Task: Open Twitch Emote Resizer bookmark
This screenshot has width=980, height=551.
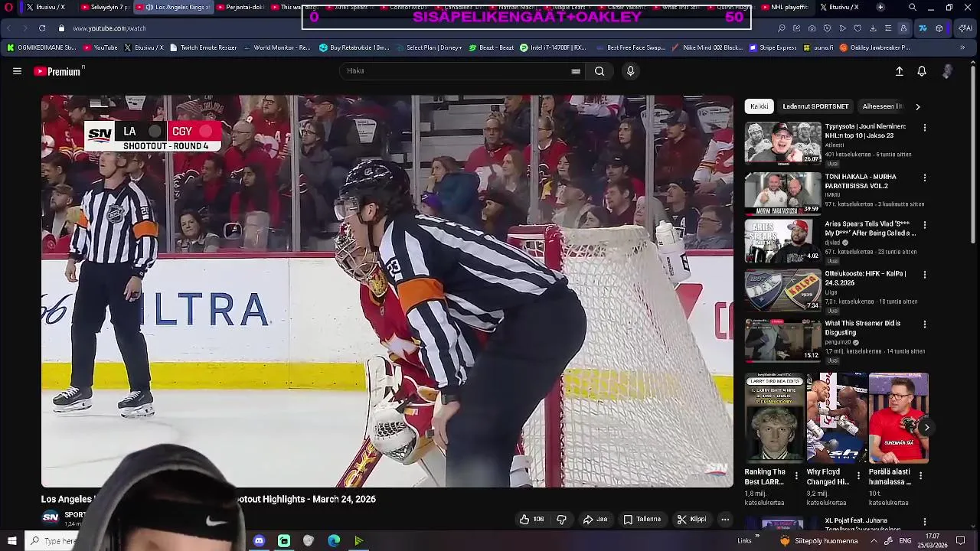Action: pyautogui.click(x=203, y=47)
